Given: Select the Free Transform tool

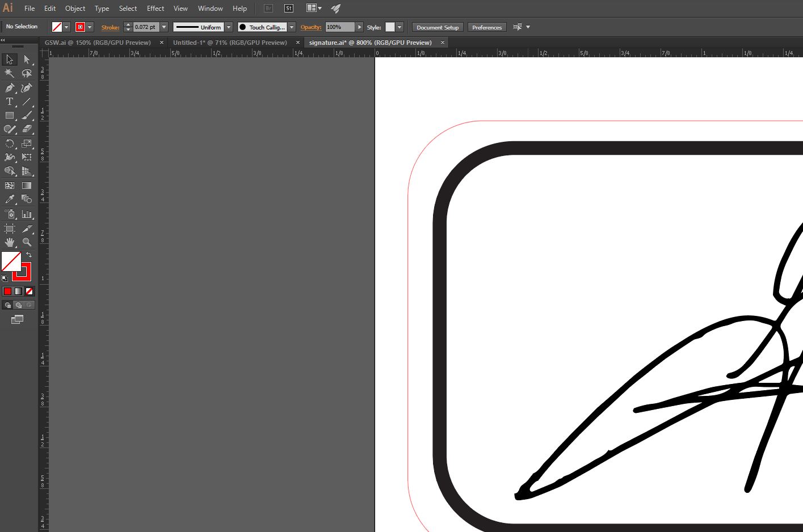Looking at the screenshot, I should (27, 157).
